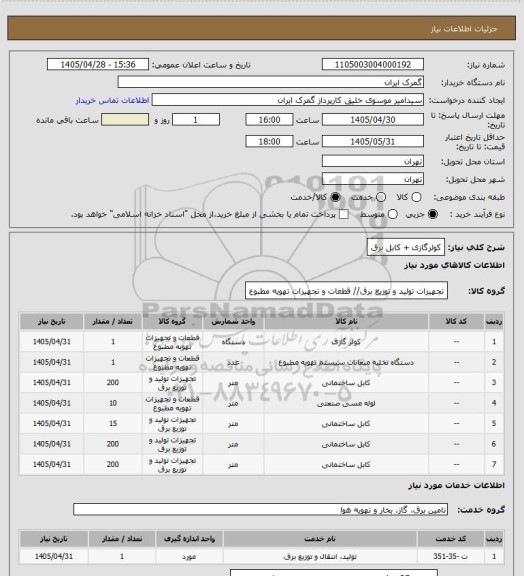The height and width of the screenshot is (576, 524).
Task: Click the نام کالا column header
Action: pyautogui.click(x=346, y=321)
